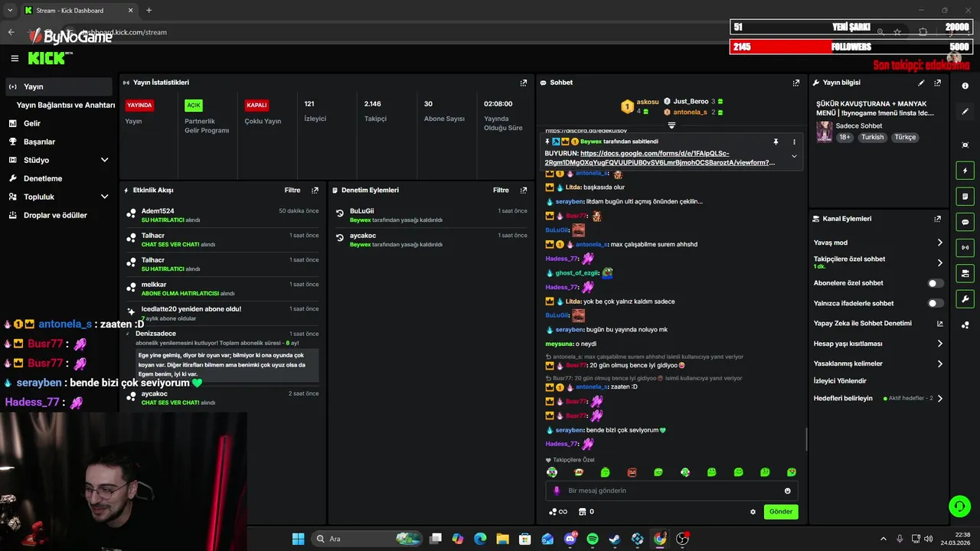Open the green headset support button
980x551 pixels.
(x=959, y=506)
